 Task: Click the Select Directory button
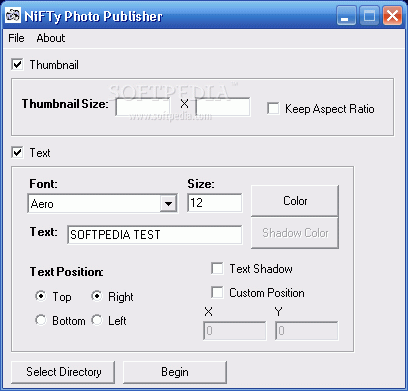(63, 372)
